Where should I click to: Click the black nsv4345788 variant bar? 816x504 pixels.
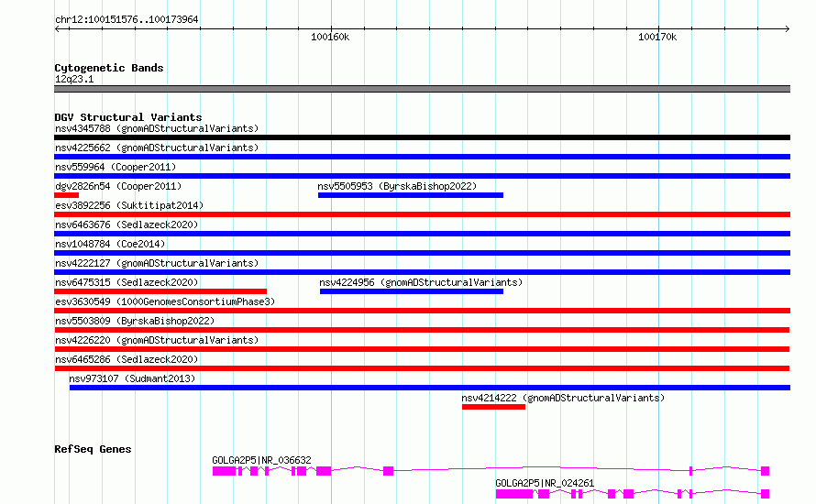coord(422,137)
